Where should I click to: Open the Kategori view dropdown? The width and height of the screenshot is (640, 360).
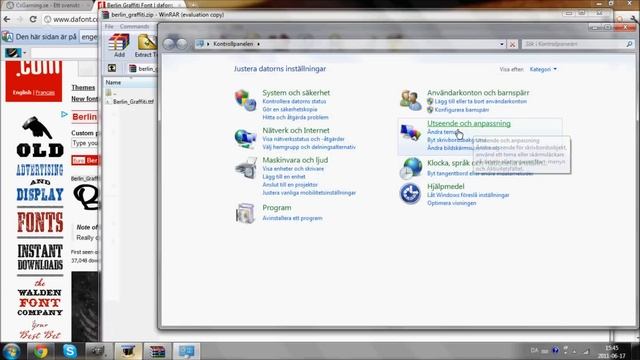[543, 69]
